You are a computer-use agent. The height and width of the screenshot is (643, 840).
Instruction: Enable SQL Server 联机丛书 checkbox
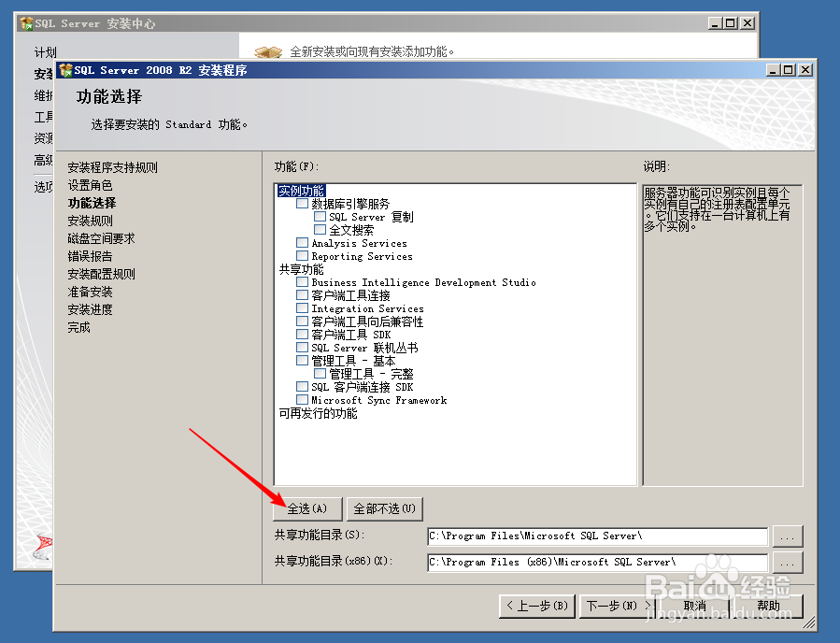(302, 348)
